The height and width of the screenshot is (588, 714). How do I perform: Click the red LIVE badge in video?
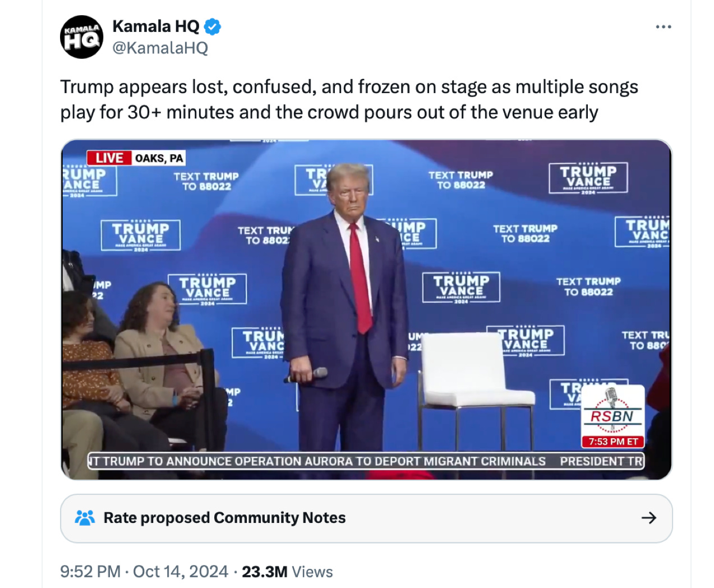pyautogui.click(x=109, y=158)
